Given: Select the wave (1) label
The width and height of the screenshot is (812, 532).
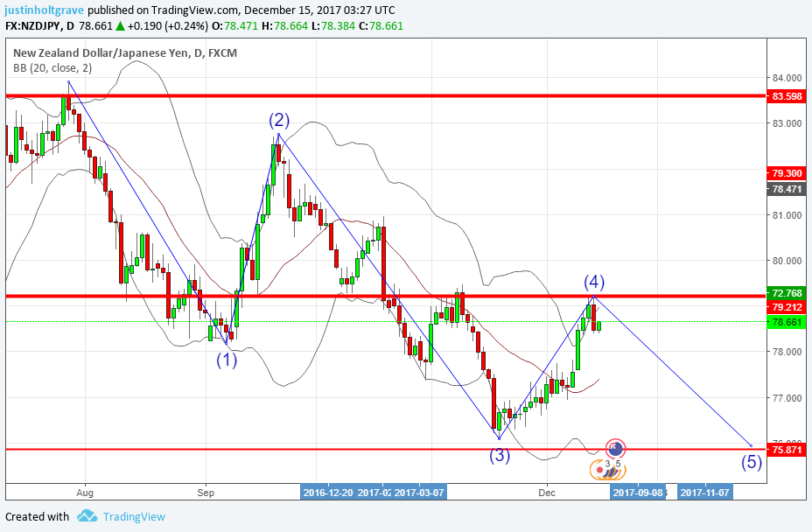Looking at the screenshot, I should pyautogui.click(x=227, y=359).
